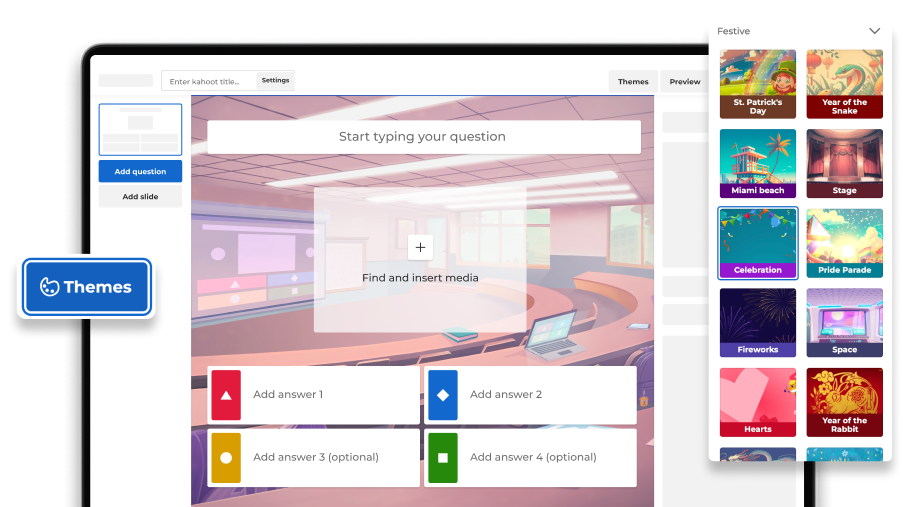924x507 pixels.
Task: Click Start typing your question field
Action: click(x=424, y=137)
